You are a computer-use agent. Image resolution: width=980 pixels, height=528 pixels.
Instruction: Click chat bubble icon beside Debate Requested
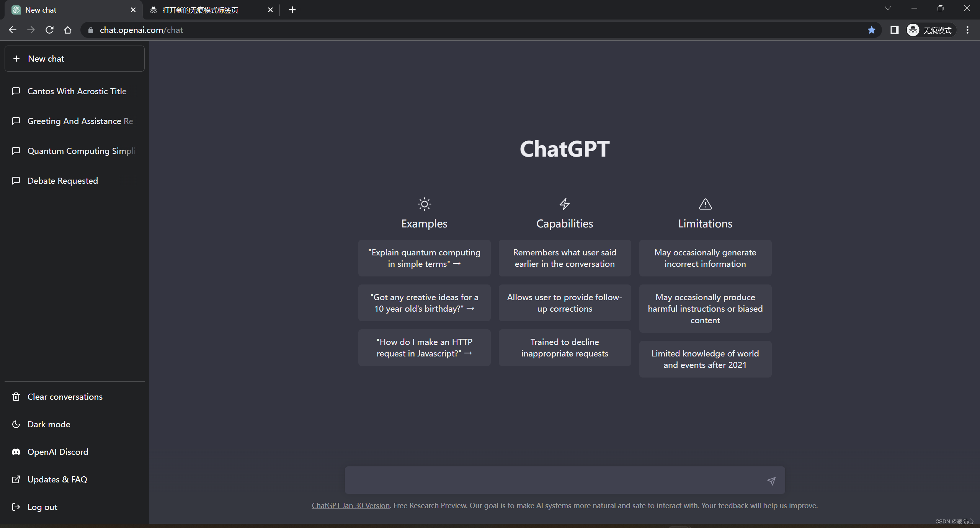pyautogui.click(x=16, y=181)
